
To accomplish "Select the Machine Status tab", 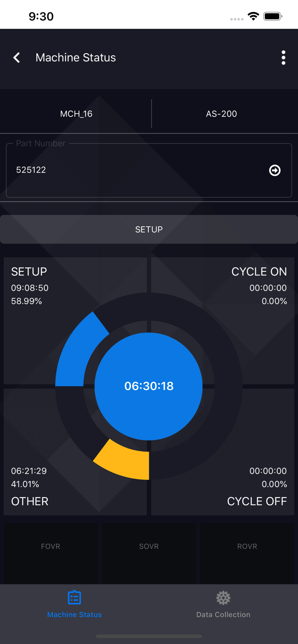I will pos(74,605).
